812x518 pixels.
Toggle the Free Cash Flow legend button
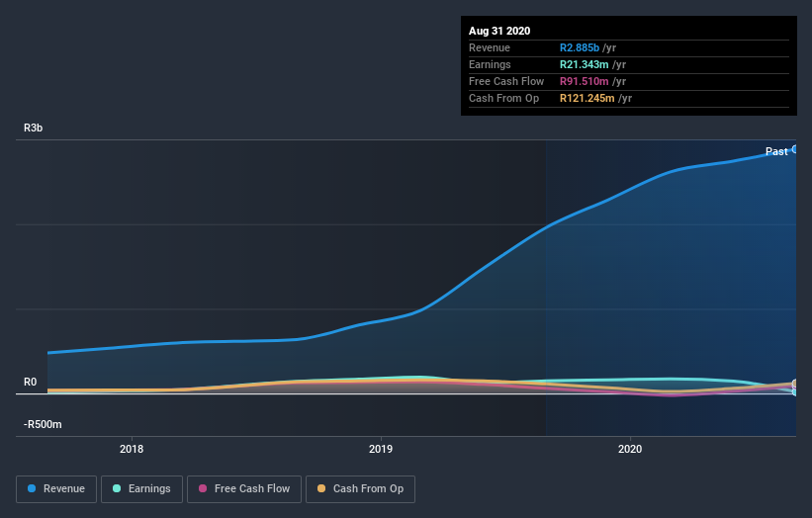tap(244, 489)
